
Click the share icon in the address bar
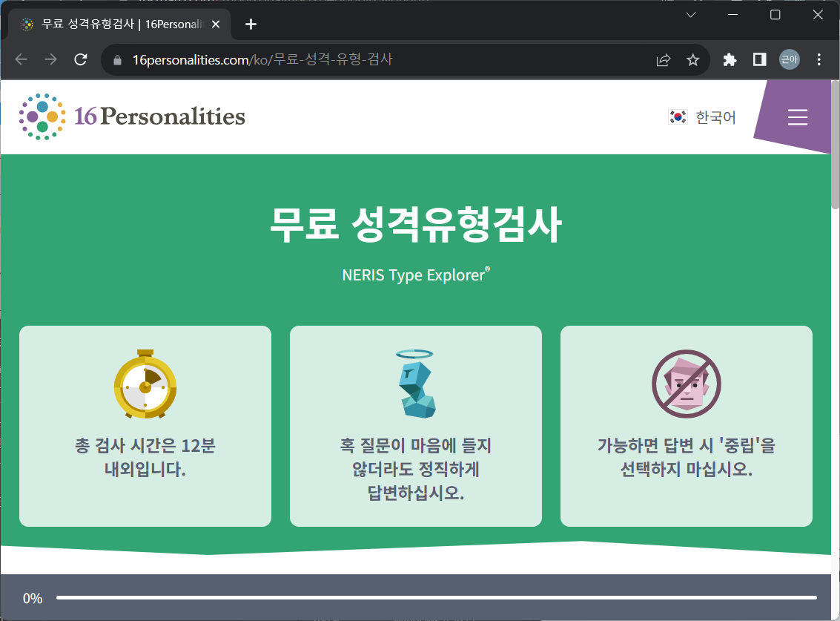[663, 59]
